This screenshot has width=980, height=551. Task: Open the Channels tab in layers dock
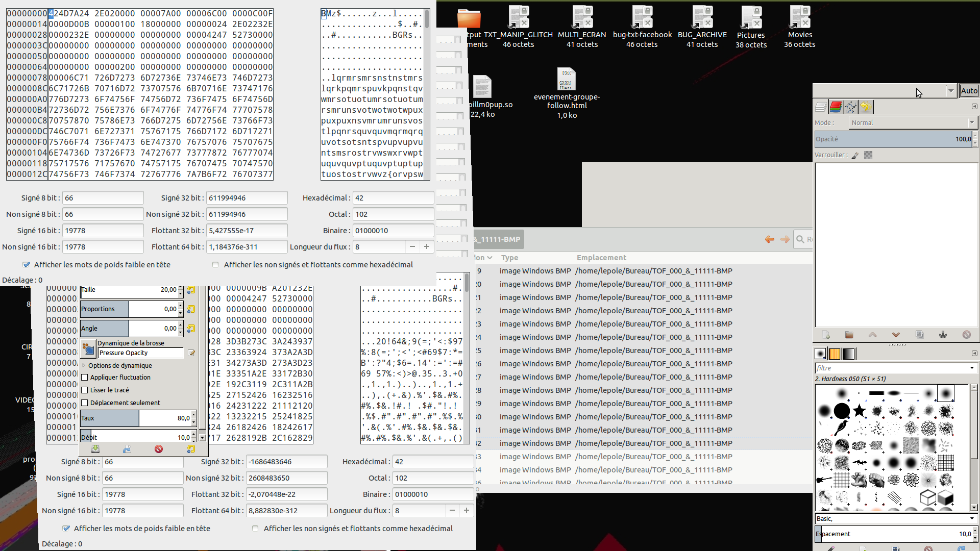[x=836, y=107]
